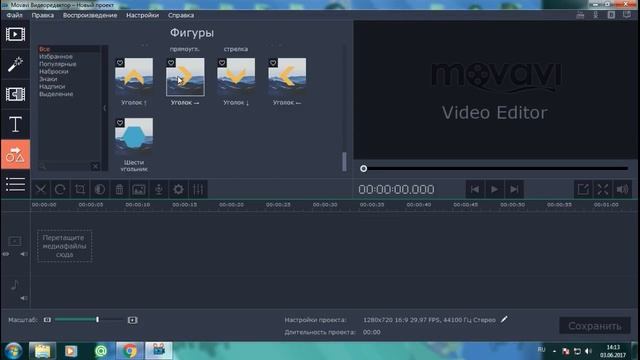This screenshot has width=640, height=360.
Task: Play the preview video
Action: [494, 189]
